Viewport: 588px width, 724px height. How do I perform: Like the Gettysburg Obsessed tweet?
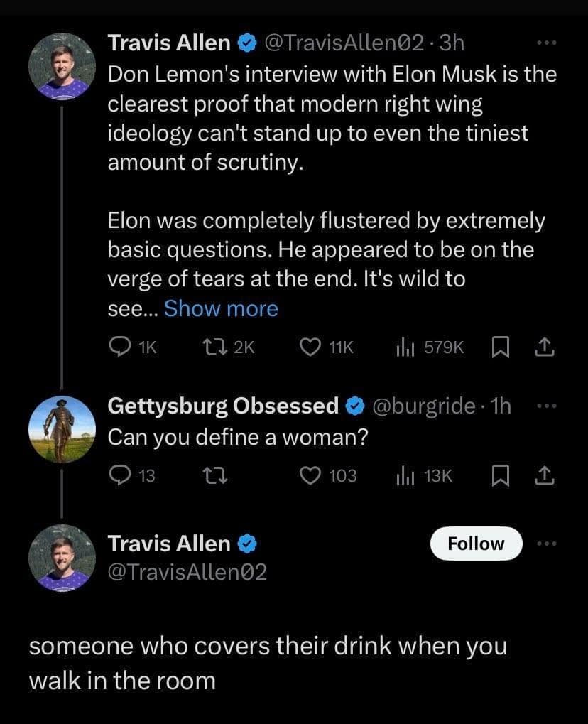pyautogui.click(x=309, y=475)
